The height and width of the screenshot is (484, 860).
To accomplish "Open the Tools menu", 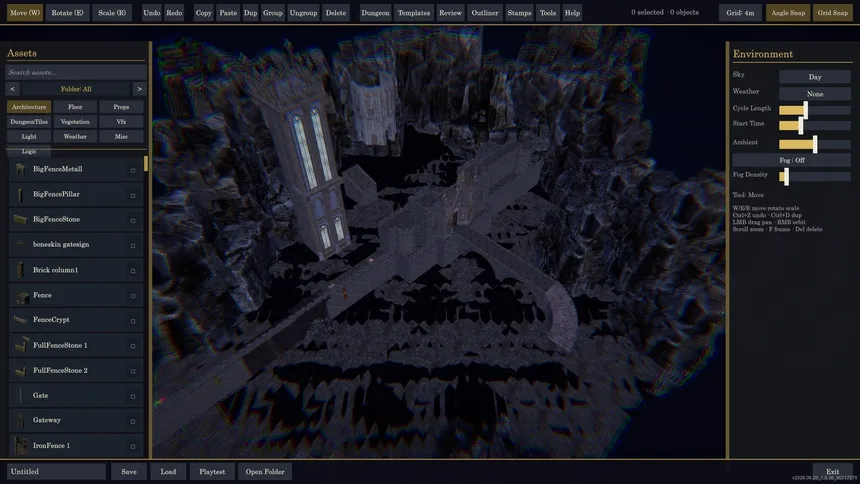I will 547,13.
